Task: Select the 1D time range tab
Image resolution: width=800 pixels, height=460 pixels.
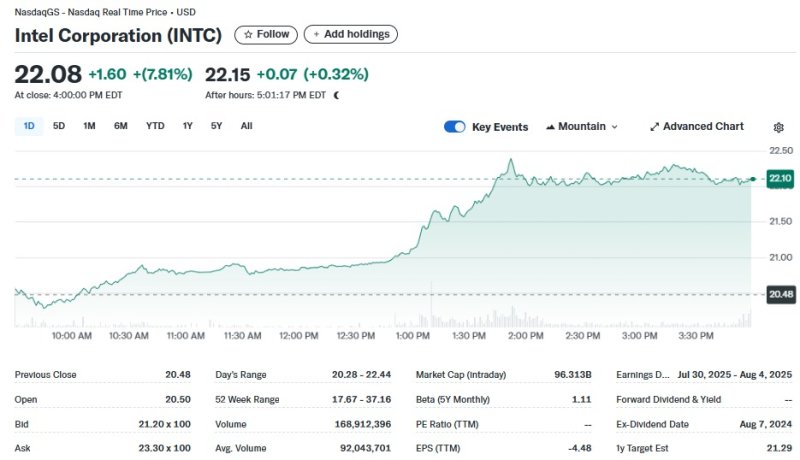Action: pos(29,126)
